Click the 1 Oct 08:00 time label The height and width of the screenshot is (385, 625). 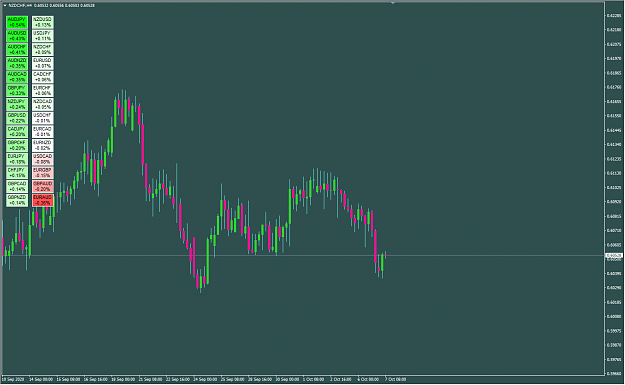pyautogui.click(x=313, y=379)
